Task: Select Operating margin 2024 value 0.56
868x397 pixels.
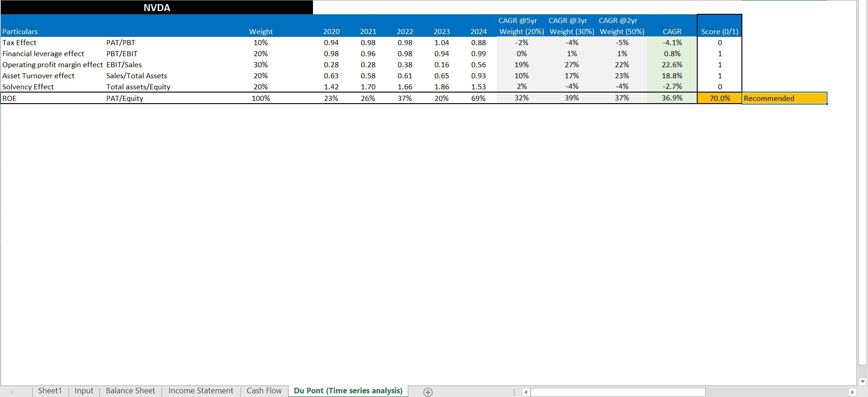Action: (x=478, y=64)
